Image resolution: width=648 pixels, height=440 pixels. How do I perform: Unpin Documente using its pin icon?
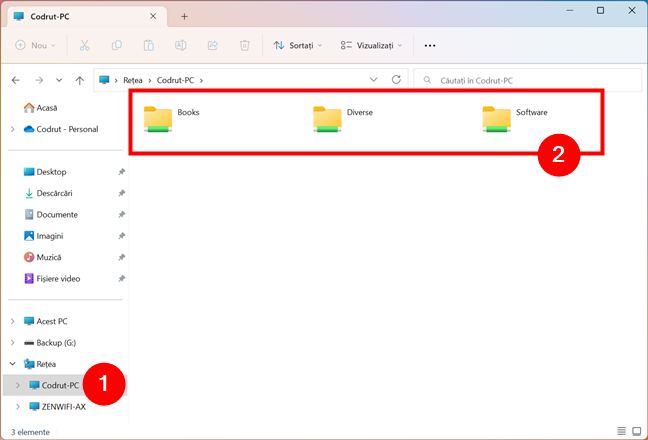pos(122,215)
